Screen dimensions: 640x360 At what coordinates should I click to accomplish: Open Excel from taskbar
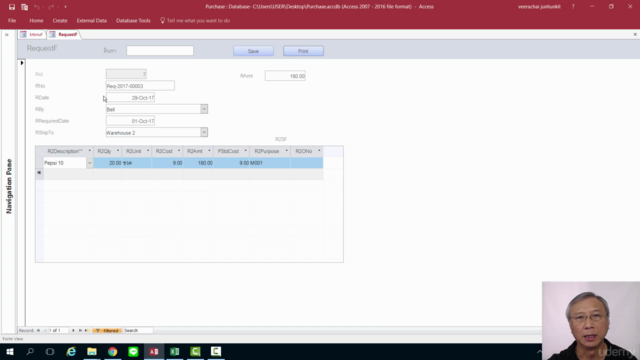pyautogui.click(x=175, y=351)
